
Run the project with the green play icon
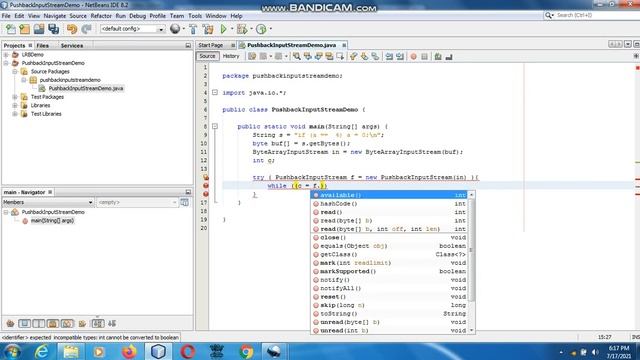pyautogui.click(x=223, y=29)
